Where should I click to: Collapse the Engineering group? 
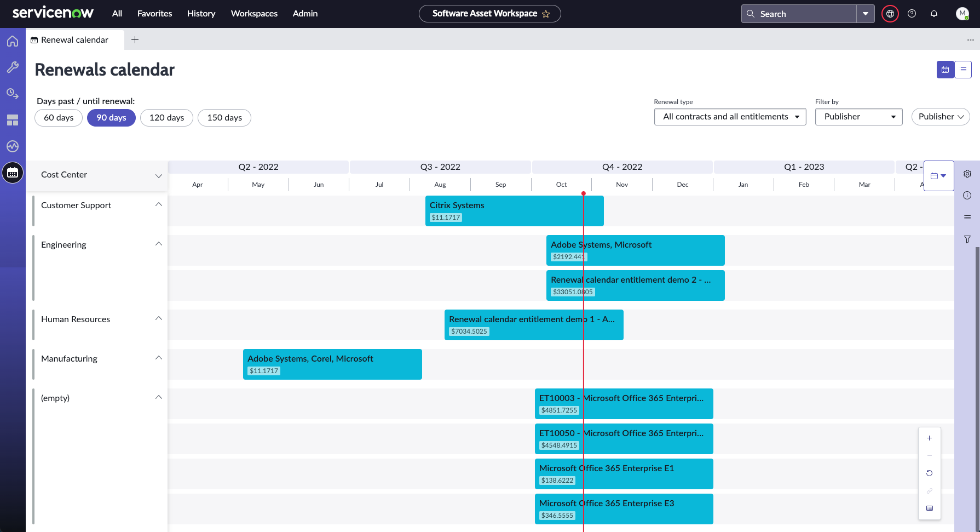[159, 244]
